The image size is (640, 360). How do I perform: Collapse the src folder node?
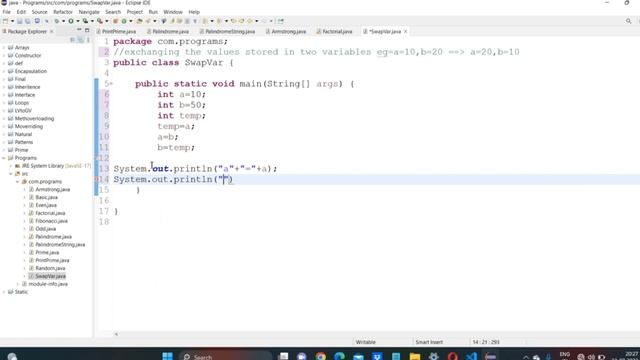(x=11, y=174)
